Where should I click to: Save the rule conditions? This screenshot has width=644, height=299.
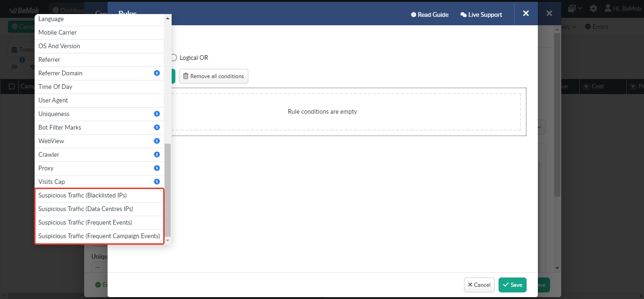pos(513,285)
